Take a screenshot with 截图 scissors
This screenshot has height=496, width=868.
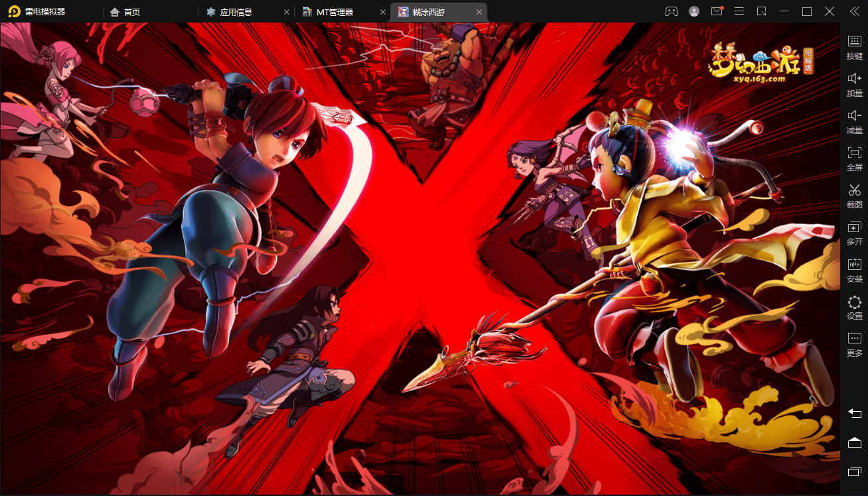coord(855,196)
